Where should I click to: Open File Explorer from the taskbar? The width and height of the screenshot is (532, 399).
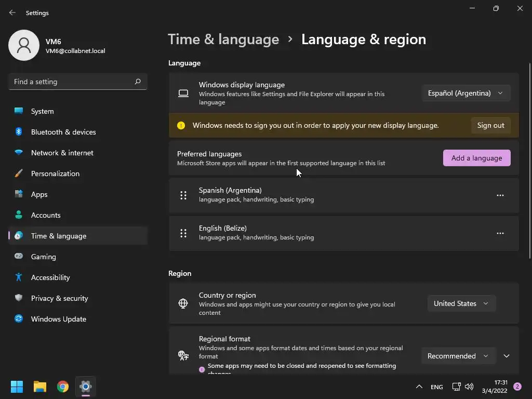pos(40,387)
